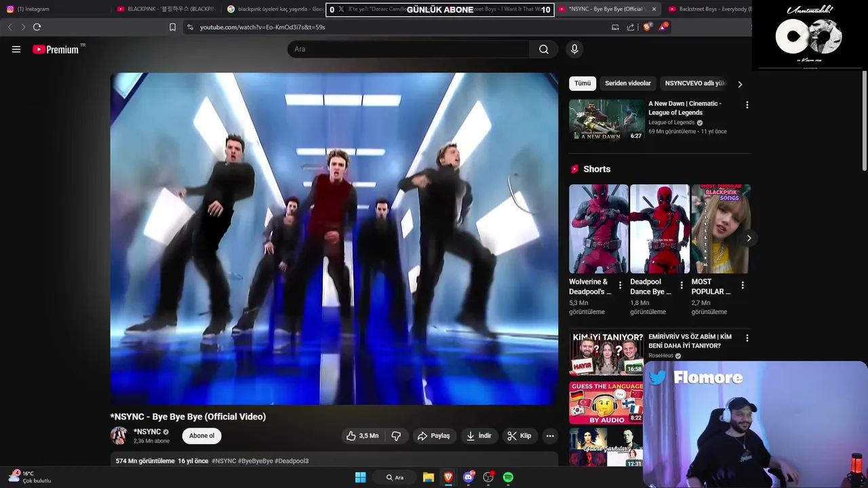Subscribe with the Abone ol button
This screenshot has width=868, height=488.
201,436
